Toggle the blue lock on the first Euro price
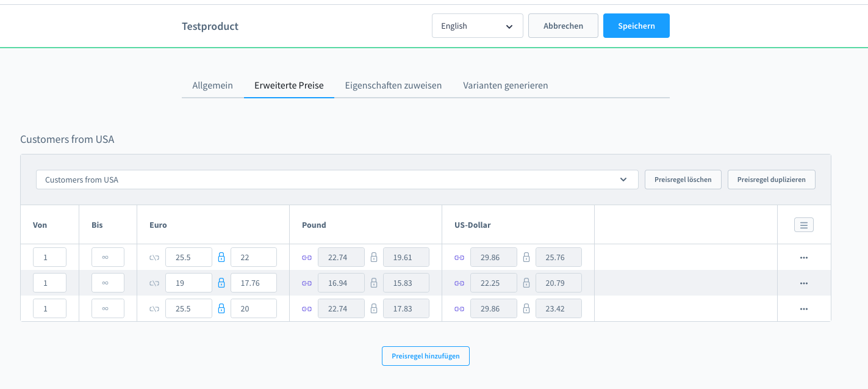Image resolution: width=868 pixels, height=389 pixels. tap(221, 257)
